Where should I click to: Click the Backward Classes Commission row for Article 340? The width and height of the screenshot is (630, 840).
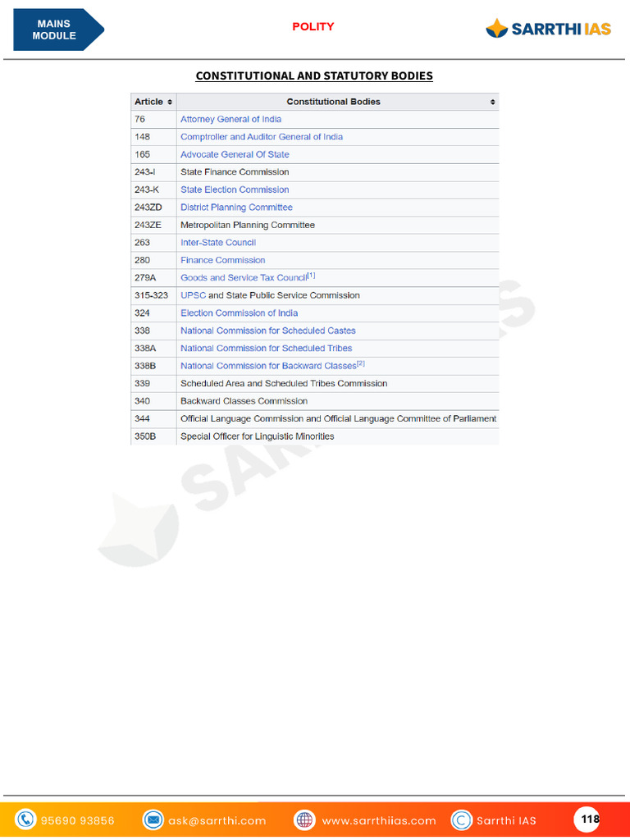pyautogui.click(x=244, y=401)
